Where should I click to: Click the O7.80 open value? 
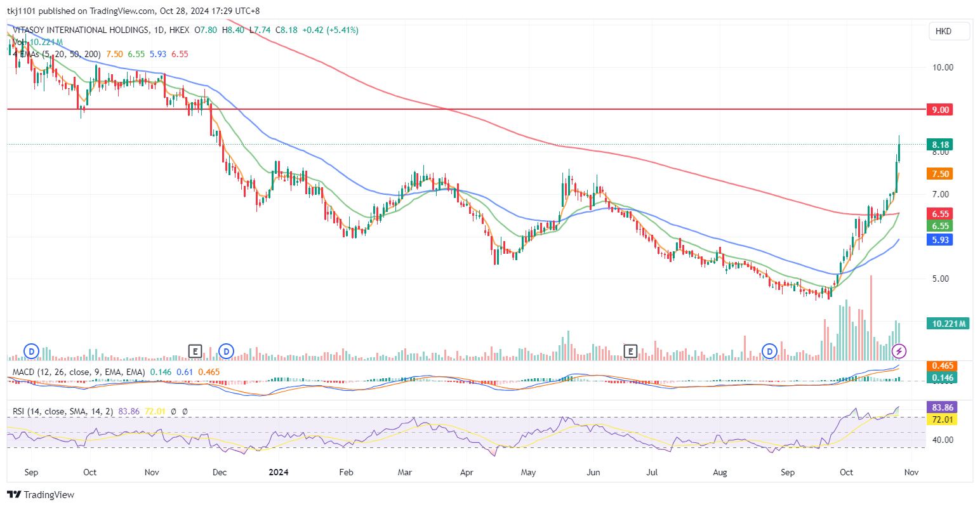tap(206, 30)
